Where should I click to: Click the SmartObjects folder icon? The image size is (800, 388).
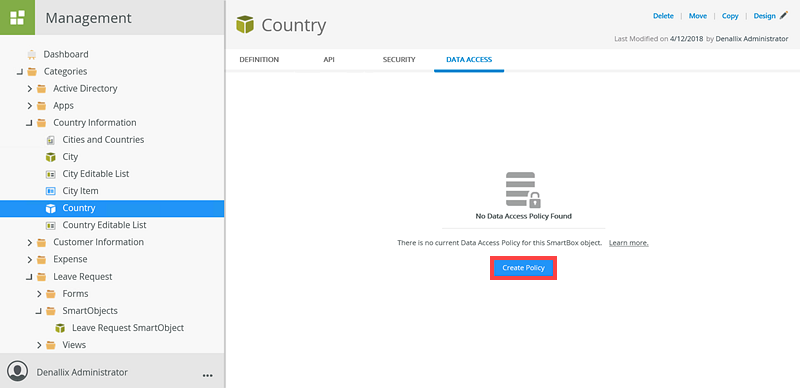(51, 311)
